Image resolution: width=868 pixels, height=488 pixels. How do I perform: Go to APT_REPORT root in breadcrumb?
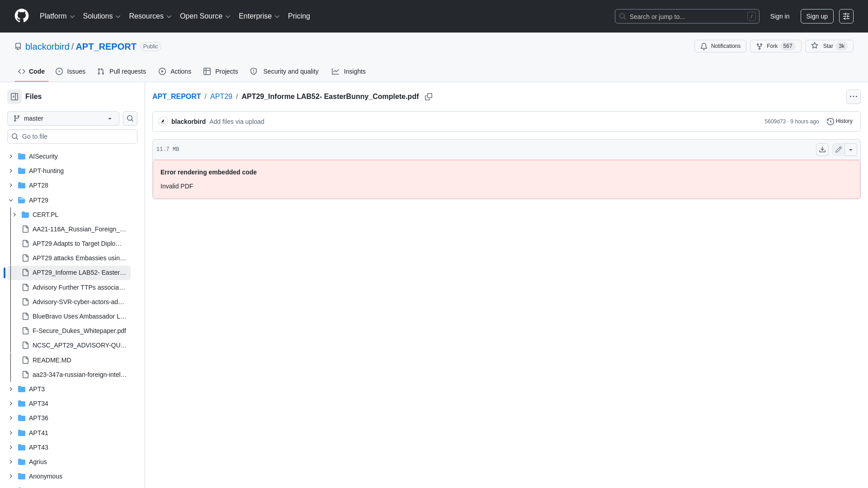[176, 97]
